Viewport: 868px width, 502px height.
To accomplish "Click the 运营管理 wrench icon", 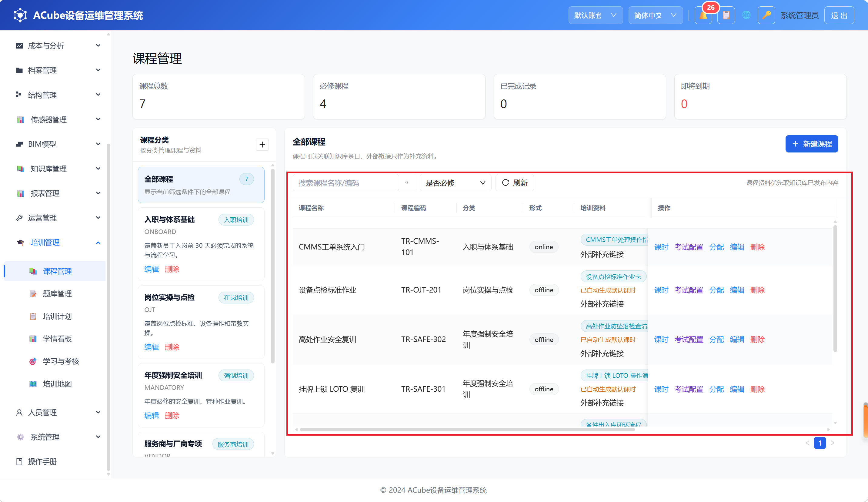I will [x=19, y=218].
